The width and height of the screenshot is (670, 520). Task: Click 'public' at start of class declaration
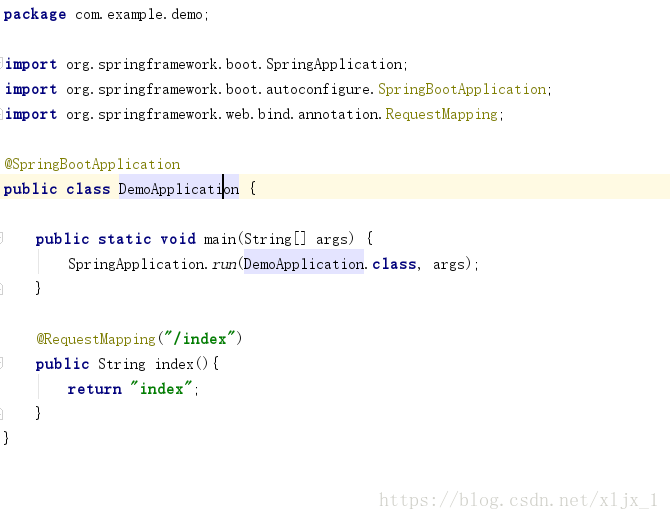30,189
